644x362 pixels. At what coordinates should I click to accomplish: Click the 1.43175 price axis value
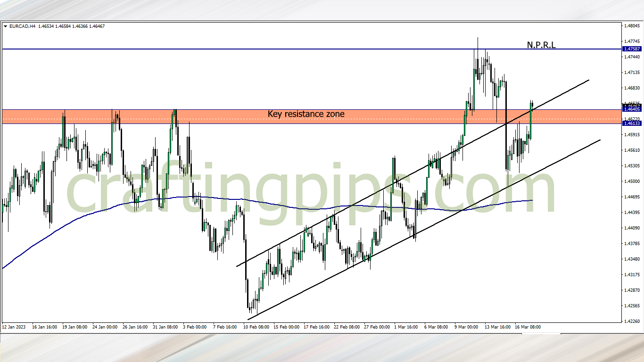(x=632, y=275)
